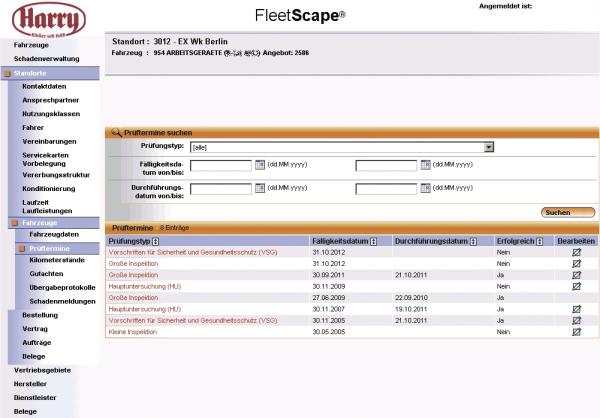600x418 pixels.
Task: Open Hauptuntersuchung (HU) link due 30.11.2009
Action: pos(145,287)
